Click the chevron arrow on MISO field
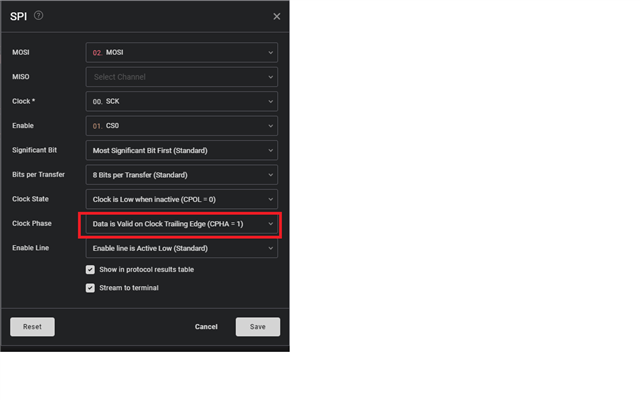Screen dimensions: 640x400 click(270, 77)
